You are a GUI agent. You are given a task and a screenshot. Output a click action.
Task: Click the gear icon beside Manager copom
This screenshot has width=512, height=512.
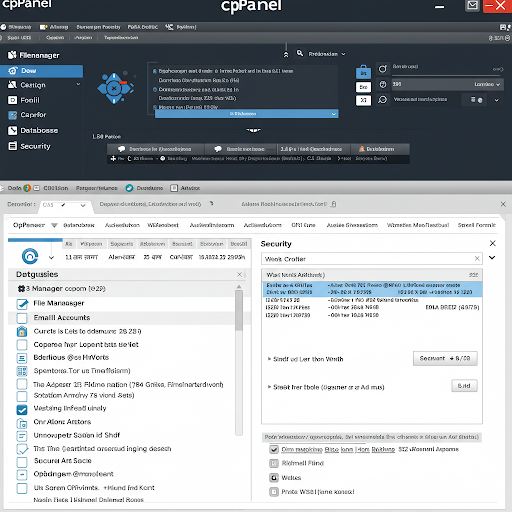[x=21, y=289]
